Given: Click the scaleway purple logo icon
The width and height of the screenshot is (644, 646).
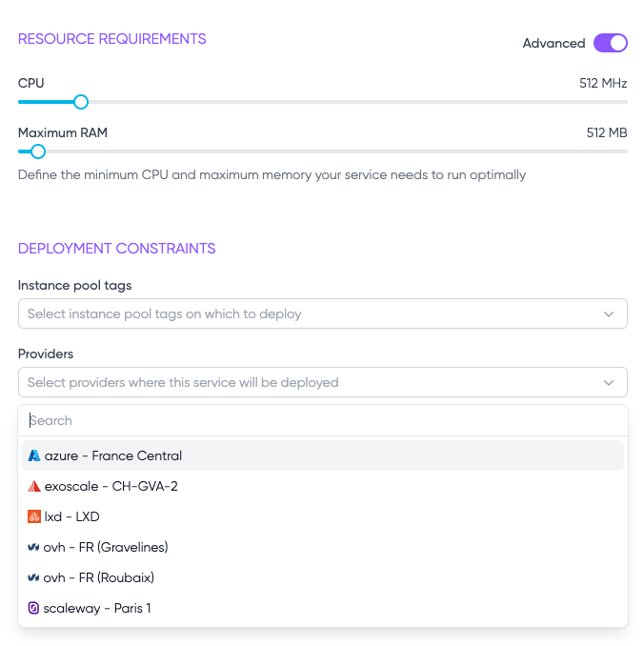Looking at the screenshot, I should pyautogui.click(x=33, y=608).
